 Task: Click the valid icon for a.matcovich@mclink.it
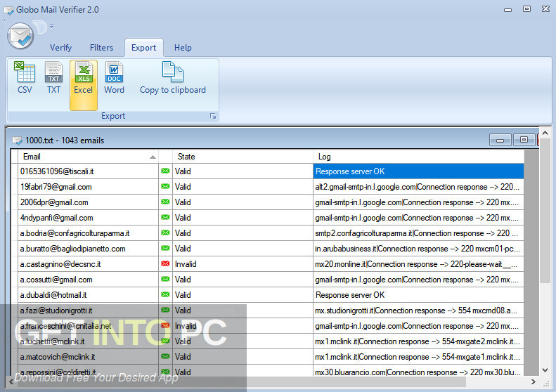click(165, 356)
